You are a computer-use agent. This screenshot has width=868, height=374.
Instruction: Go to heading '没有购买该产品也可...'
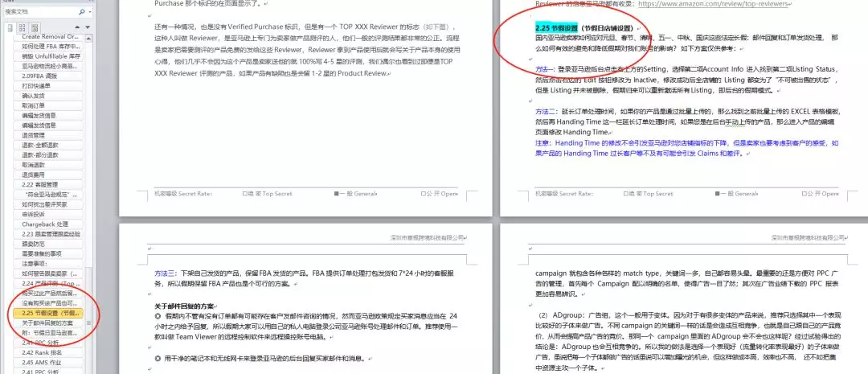pos(50,303)
